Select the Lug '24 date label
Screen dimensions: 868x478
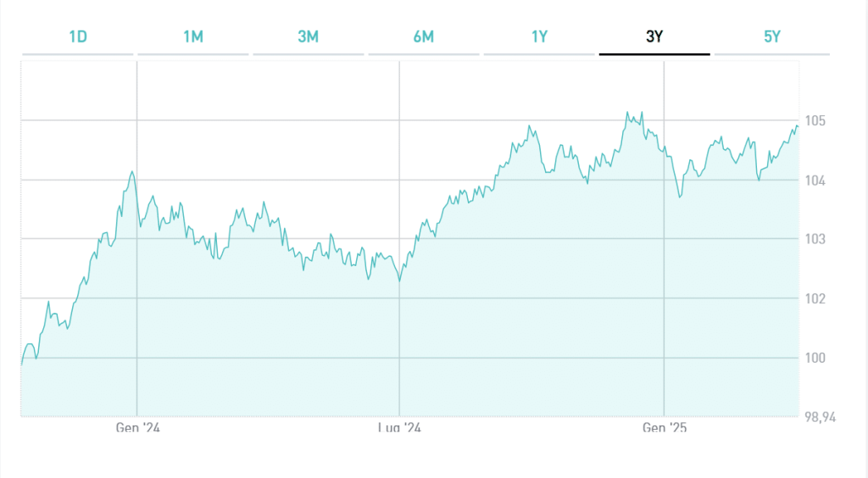click(399, 428)
